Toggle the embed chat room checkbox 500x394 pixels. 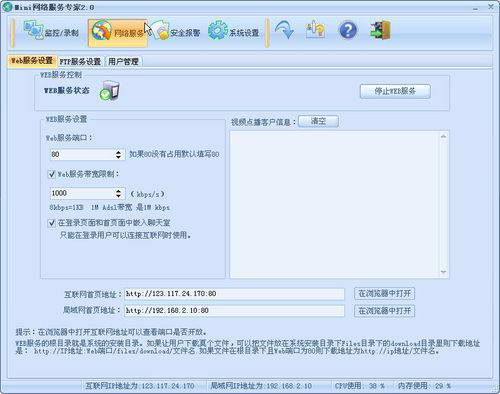point(52,223)
